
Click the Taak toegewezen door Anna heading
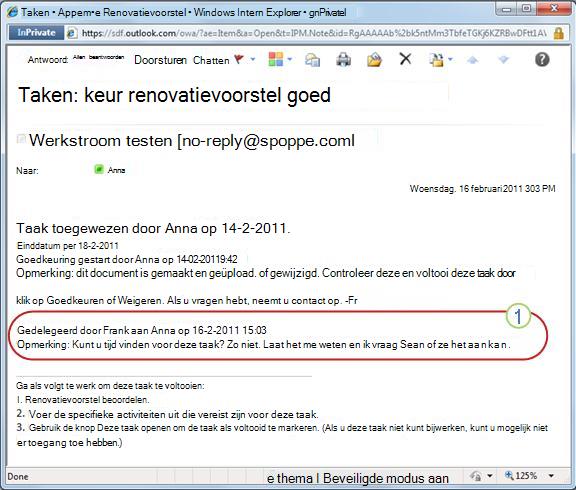(x=153, y=228)
